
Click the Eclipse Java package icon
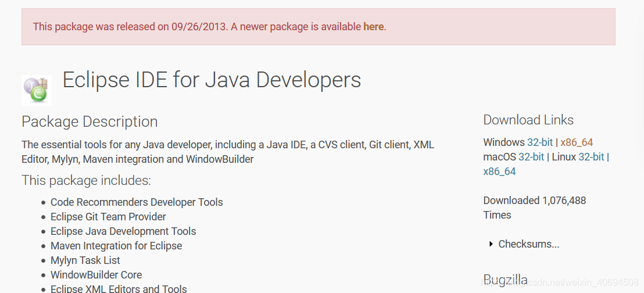coord(37,90)
